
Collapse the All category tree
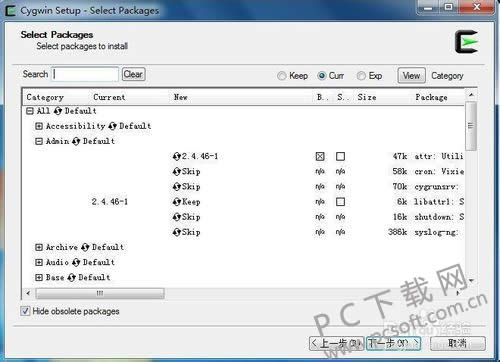pos(30,111)
